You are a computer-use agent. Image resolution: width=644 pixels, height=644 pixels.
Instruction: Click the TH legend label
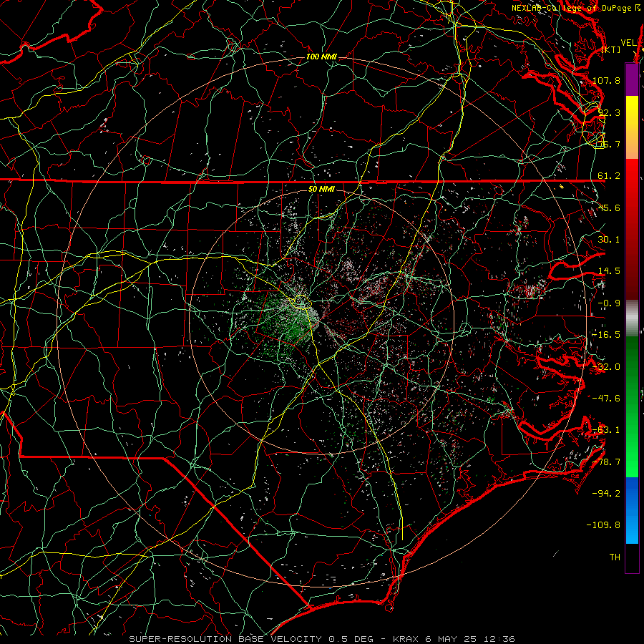click(615, 557)
